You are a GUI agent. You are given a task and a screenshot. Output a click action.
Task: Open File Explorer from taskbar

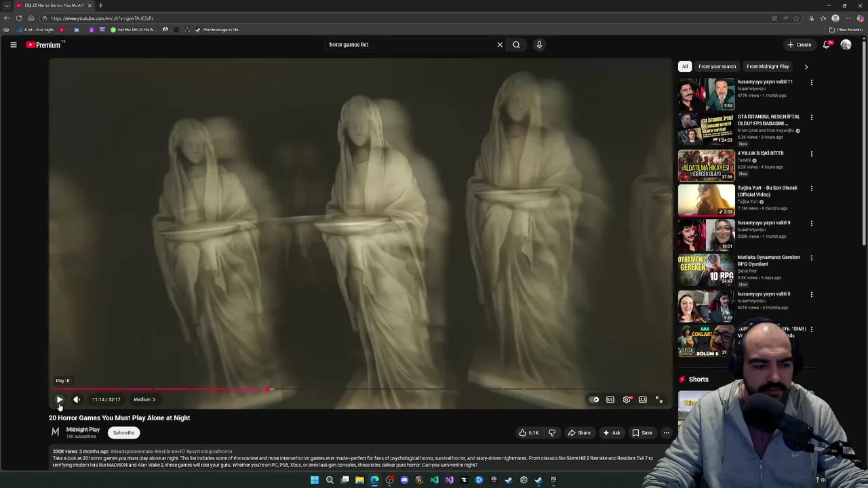[x=359, y=480]
